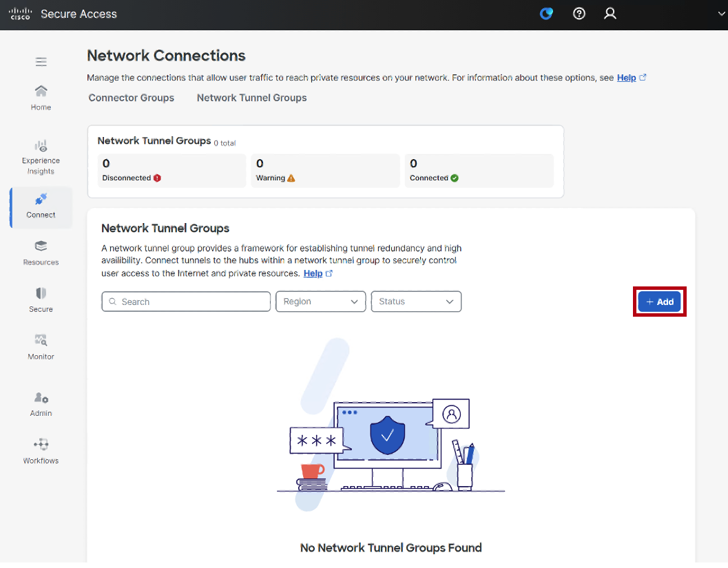Open the user profile icon
The width and height of the screenshot is (728, 568).
click(610, 14)
